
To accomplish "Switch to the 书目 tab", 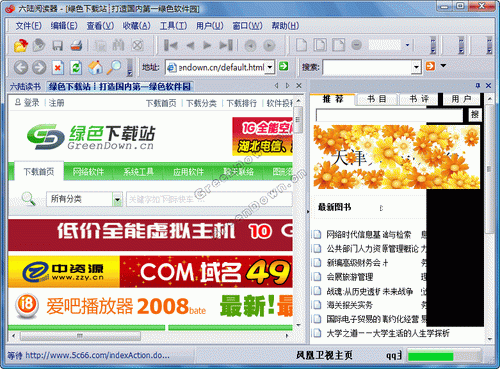I will 377,99.
